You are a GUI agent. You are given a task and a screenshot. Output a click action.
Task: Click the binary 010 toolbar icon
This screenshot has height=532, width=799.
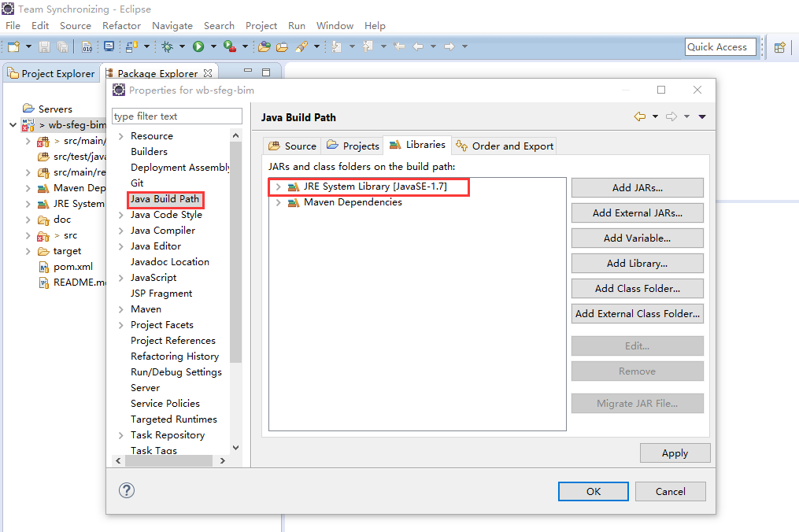click(x=87, y=47)
